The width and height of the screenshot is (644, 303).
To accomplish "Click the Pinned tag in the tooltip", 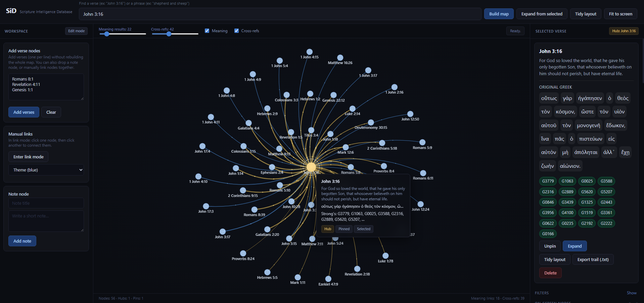I will tap(344, 229).
